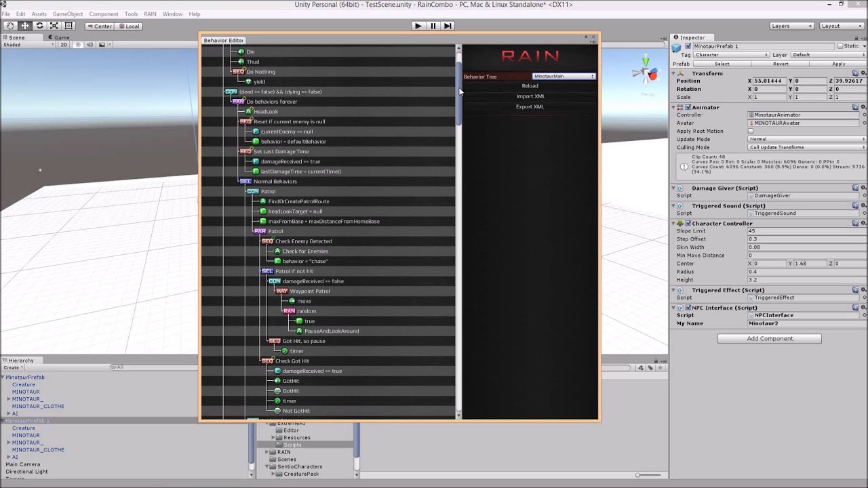Select the Rotate tool in the toolbar

[39, 26]
